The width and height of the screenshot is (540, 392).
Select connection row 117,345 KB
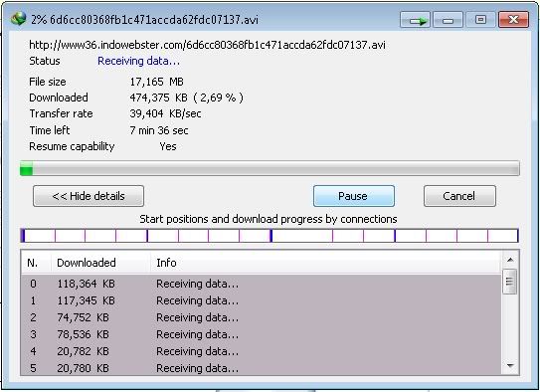261,300
